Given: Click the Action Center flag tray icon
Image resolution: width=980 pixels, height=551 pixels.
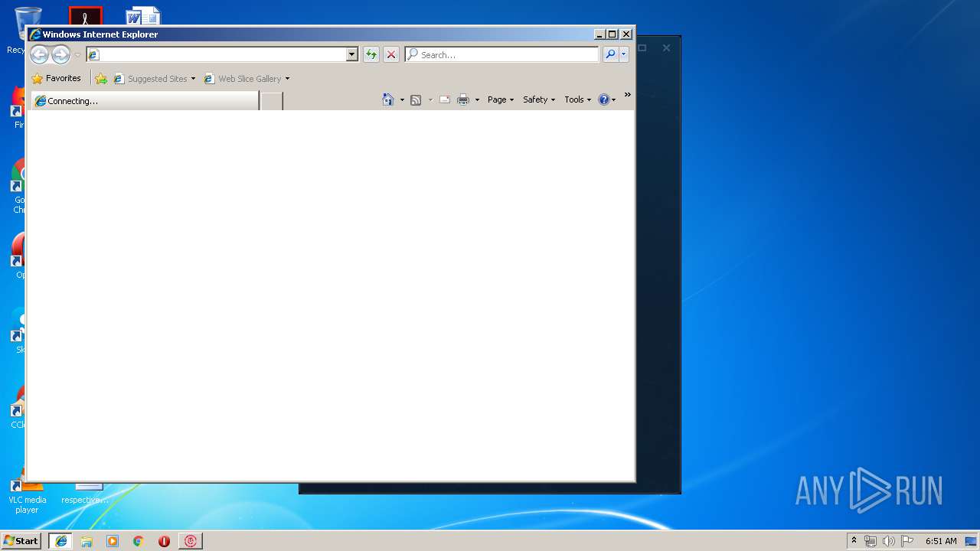Looking at the screenshot, I should 907,541.
